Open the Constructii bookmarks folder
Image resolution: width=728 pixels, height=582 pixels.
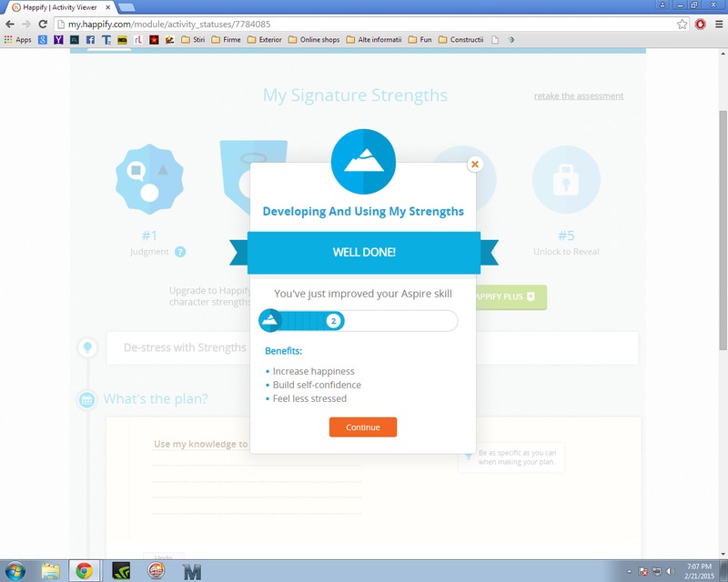click(461, 40)
